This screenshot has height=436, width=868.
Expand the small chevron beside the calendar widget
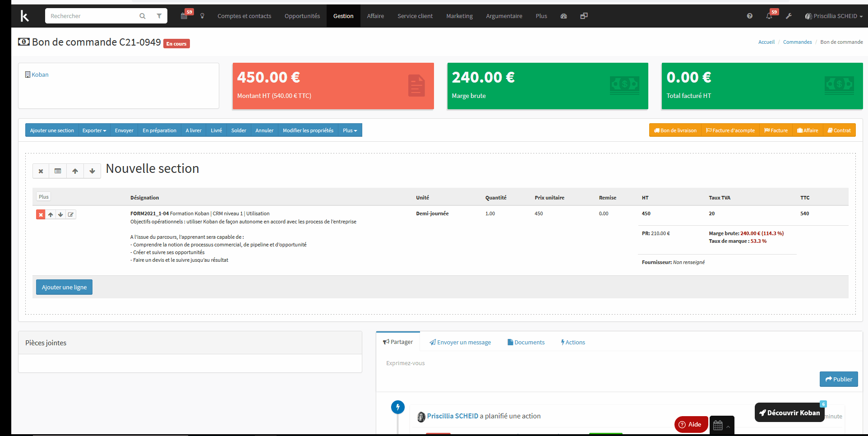tap(728, 427)
